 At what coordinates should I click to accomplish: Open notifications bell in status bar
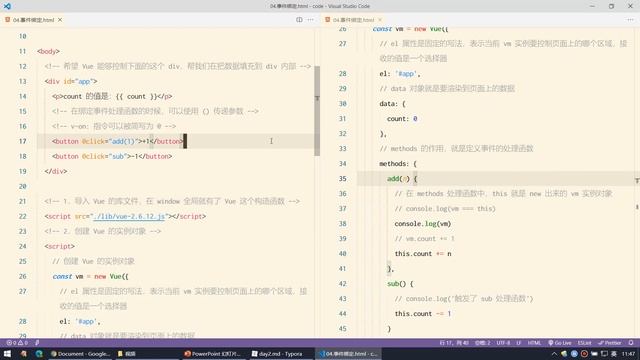pos(631,343)
